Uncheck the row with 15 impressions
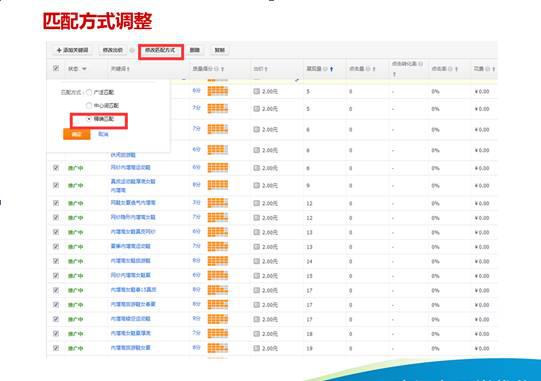 click(x=56, y=275)
